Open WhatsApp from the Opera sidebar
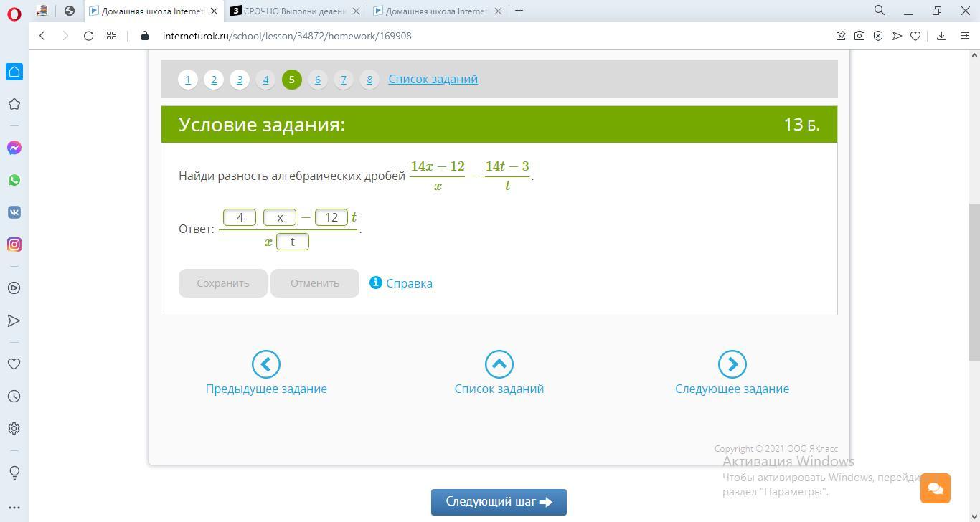Image resolution: width=980 pixels, height=522 pixels. coord(14,180)
